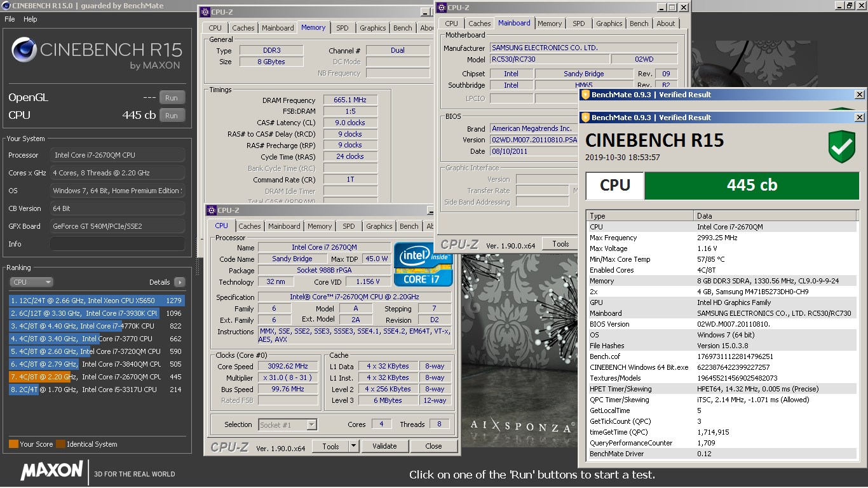Image resolution: width=868 pixels, height=488 pixels.
Task: Click the Info input field in Cinebench
Action: [x=118, y=244]
